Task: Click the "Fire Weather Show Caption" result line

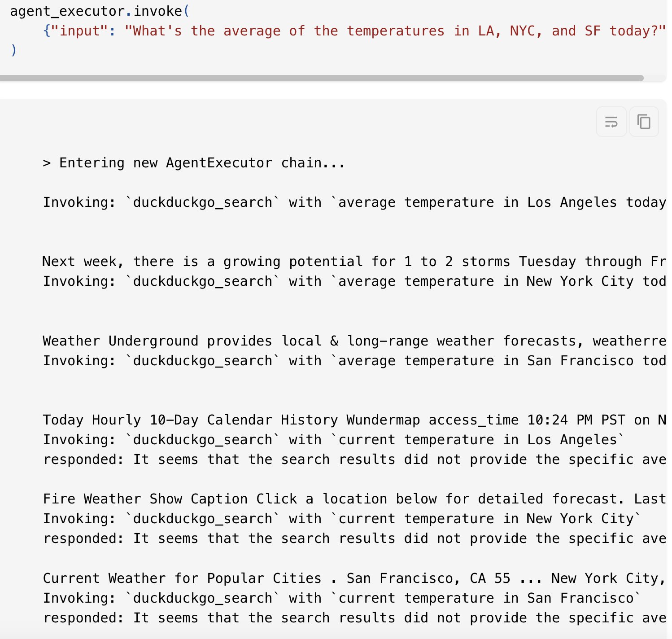Action: pyautogui.click(x=355, y=499)
